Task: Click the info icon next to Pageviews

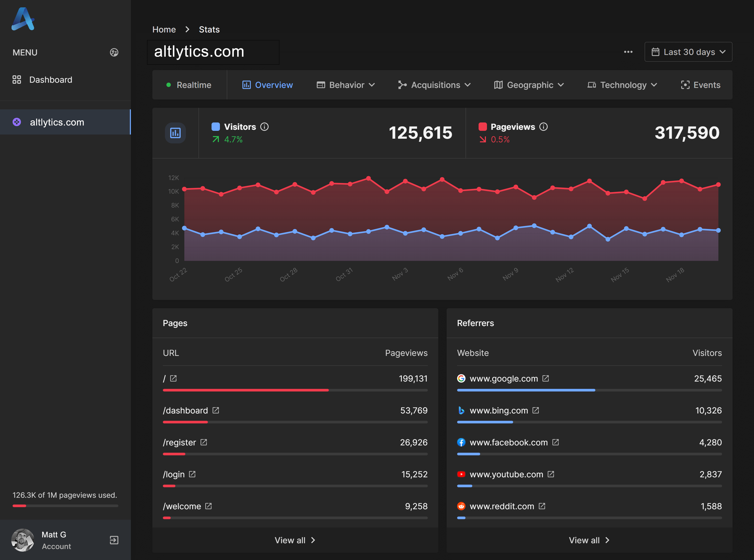Action: pyautogui.click(x=543, y=127)
